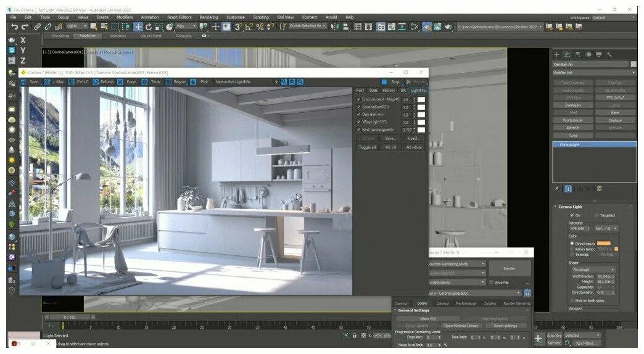Screen dimensions: 644x354
Task: Click the Pin Stack icon under modifier stack
Action: point(556,189)
